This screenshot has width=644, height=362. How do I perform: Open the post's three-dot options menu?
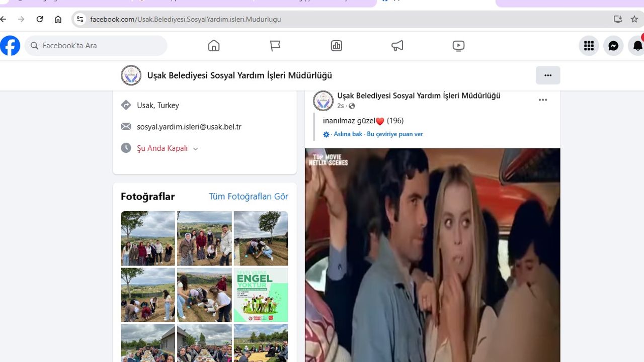pos(543,100)
